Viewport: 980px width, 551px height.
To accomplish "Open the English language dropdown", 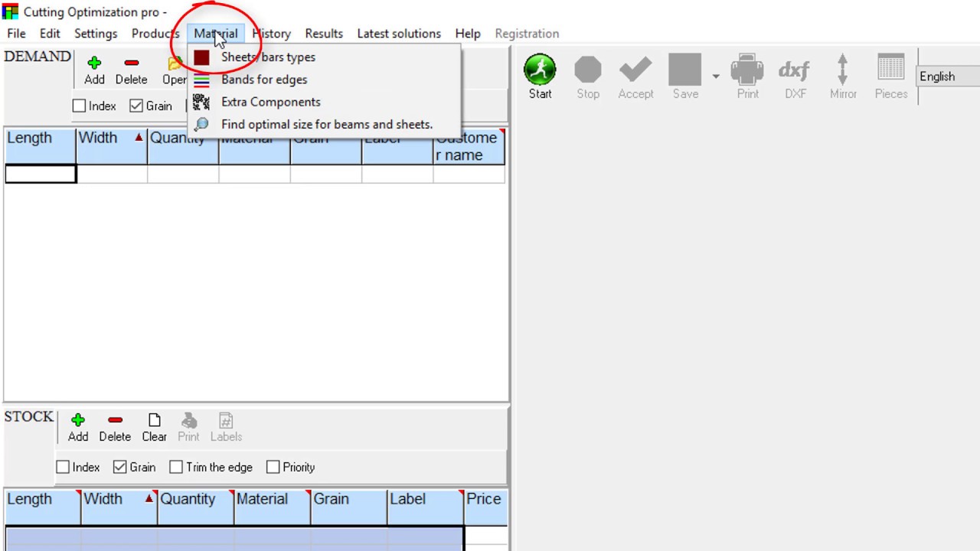I will click(949, 77).
